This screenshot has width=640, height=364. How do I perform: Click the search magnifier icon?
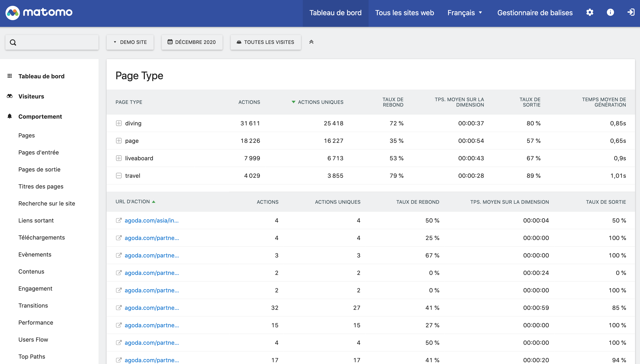(13, 43)
